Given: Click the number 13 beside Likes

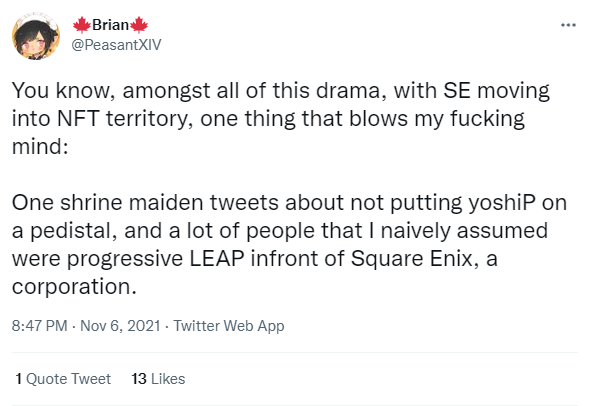Looking at the screenshot, I should pyautogui.click(x=139, y=379).
